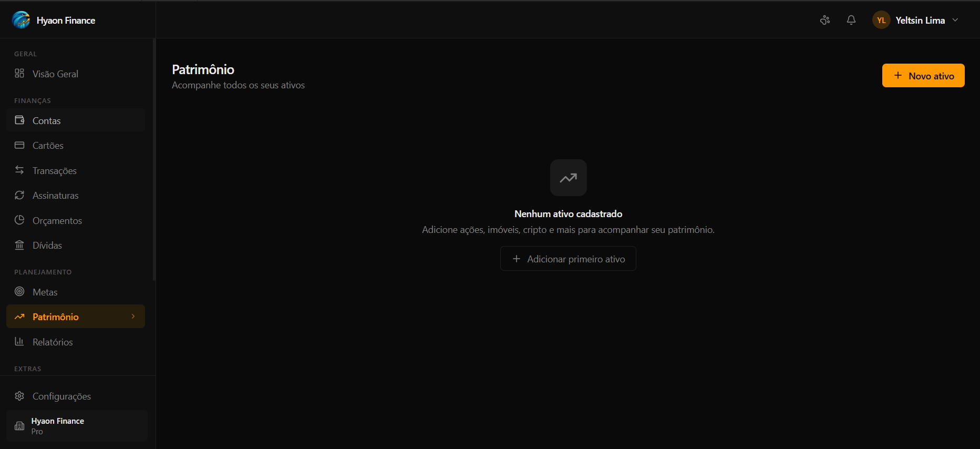
Task: Click the Hyaon Finance Pro workspace card
Action: pyautogui.click(x=77, y=426)
